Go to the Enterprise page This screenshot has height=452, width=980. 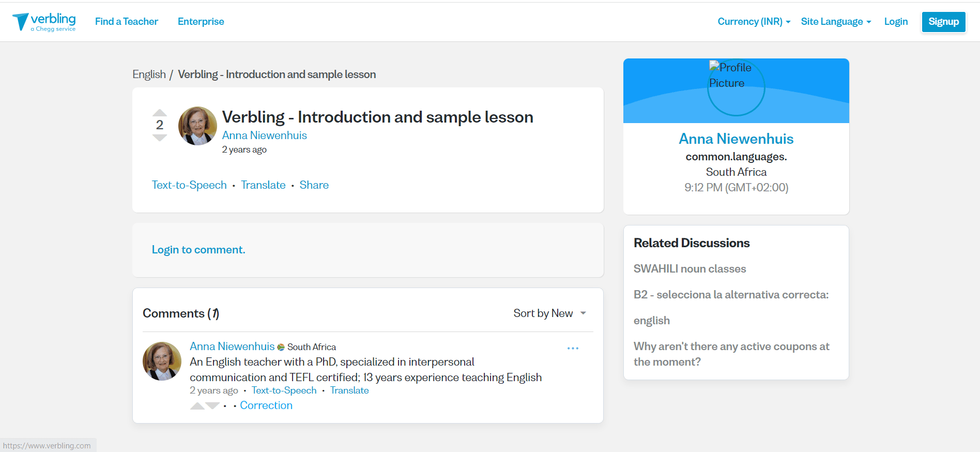click(x=201, y=22)
